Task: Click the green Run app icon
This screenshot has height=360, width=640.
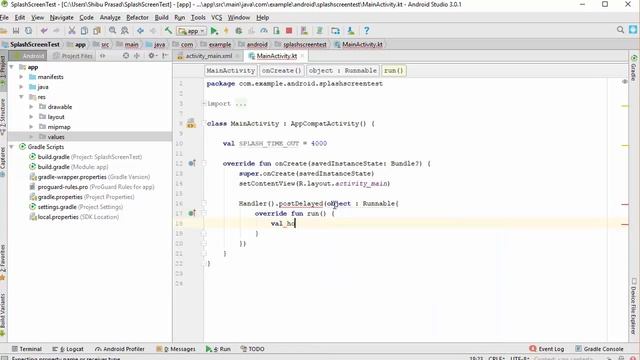Action: point(214,31)
